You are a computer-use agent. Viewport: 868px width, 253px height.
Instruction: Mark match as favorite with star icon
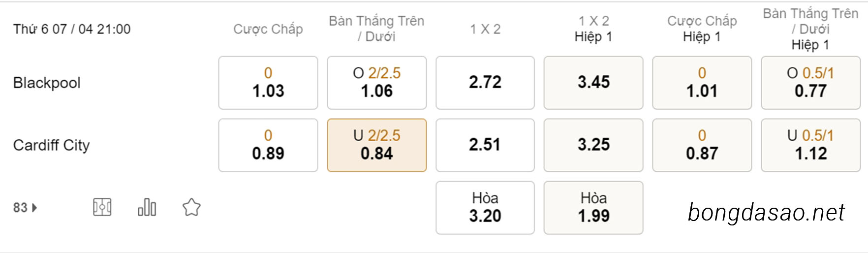tap(191, 207)
